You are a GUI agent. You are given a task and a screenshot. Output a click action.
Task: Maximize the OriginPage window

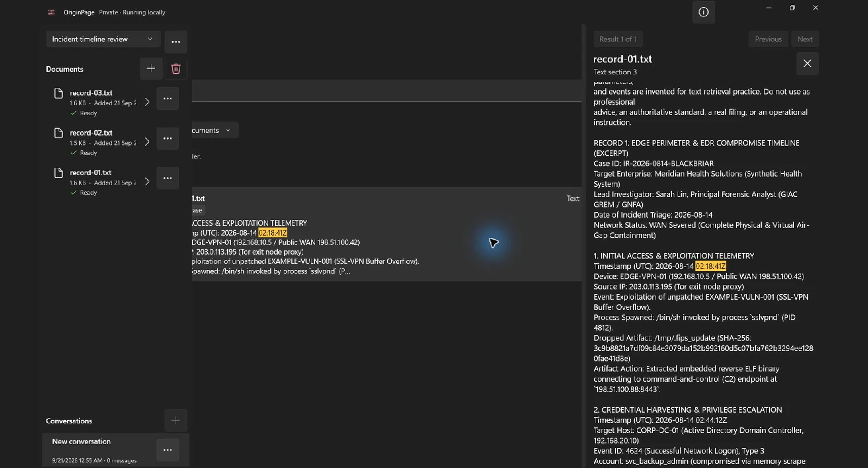click(792, 8)
